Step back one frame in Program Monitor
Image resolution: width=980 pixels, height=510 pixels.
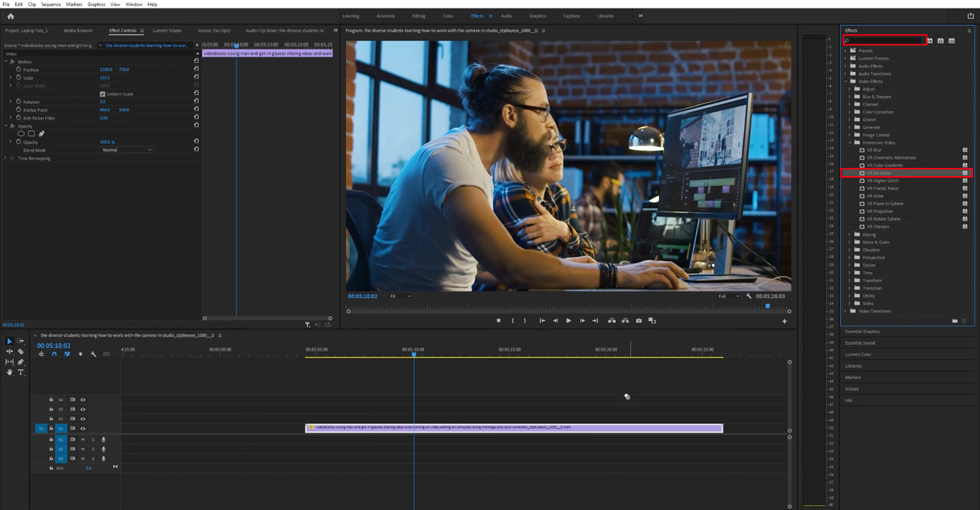pos(555,320)
